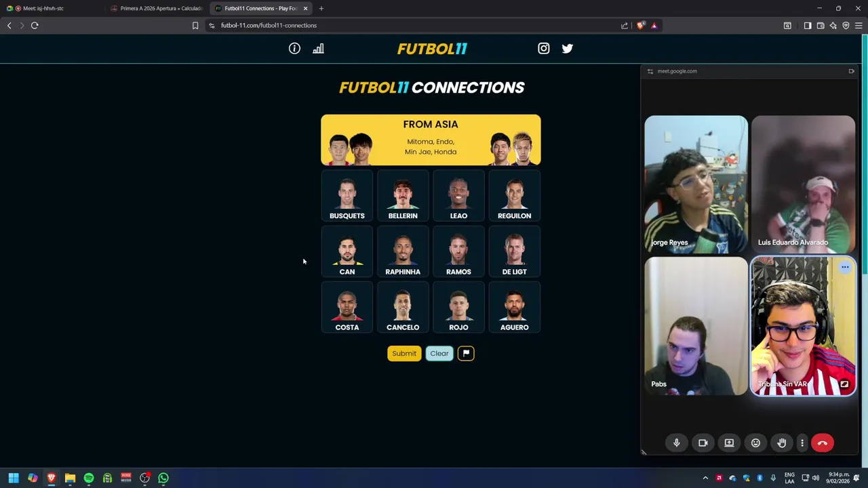Viewport: 868px width, 488px height.
Task: Open the statistics bar chart icon
Action: 318,48
